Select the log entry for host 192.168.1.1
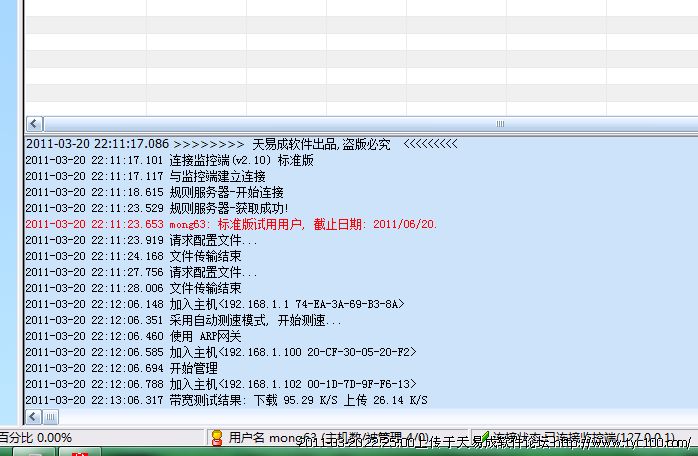 coord(214,304)
